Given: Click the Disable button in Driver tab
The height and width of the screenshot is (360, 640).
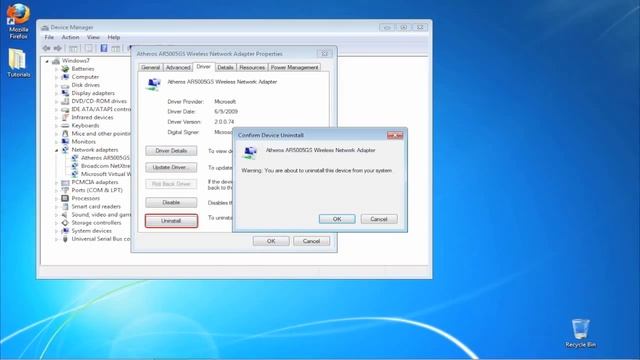Looking at the screenshot, I should pos(171,202).
